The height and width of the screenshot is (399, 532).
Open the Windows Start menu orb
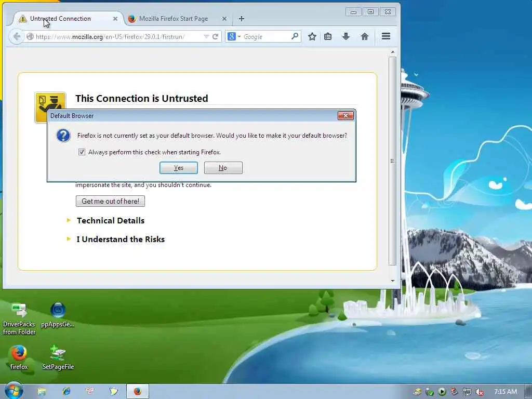coord(14,391)
